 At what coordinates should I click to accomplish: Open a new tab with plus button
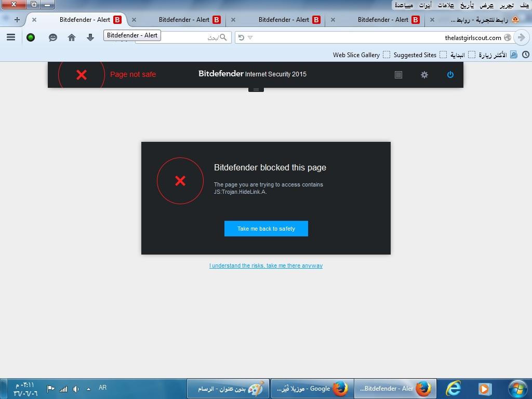(17, 20)
